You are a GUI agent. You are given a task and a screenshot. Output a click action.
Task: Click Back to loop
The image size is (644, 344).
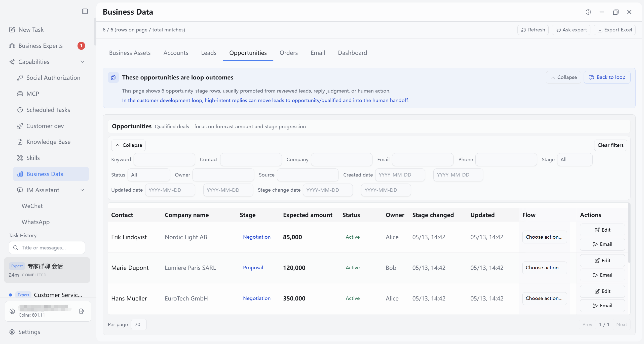pyautogui.click(x=607, y=77)
